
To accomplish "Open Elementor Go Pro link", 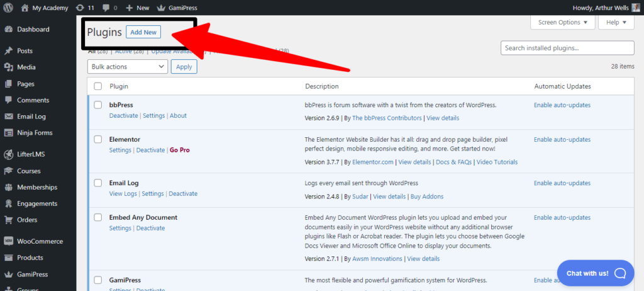I will 180,151.
